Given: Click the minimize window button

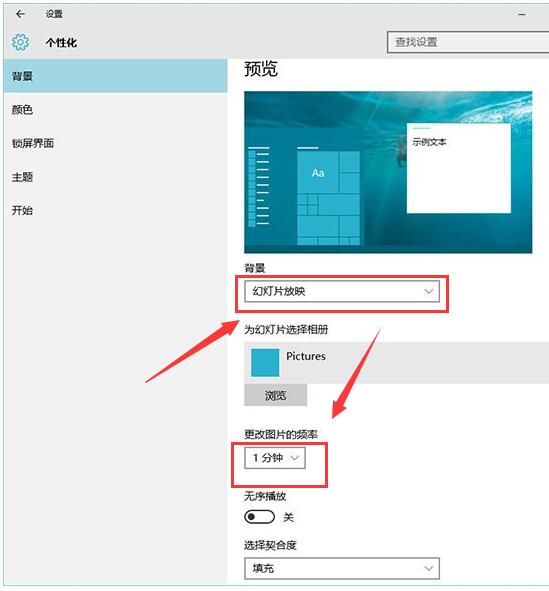Looking at the screenshot, I should (x=522, y=14).
